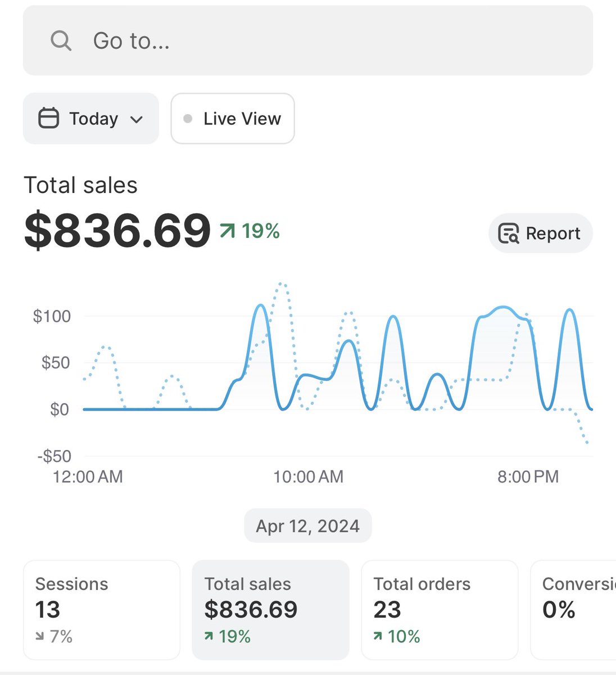Select the Total sales metric card
This screenshot has height=675, width=616.
coord(271,610)
